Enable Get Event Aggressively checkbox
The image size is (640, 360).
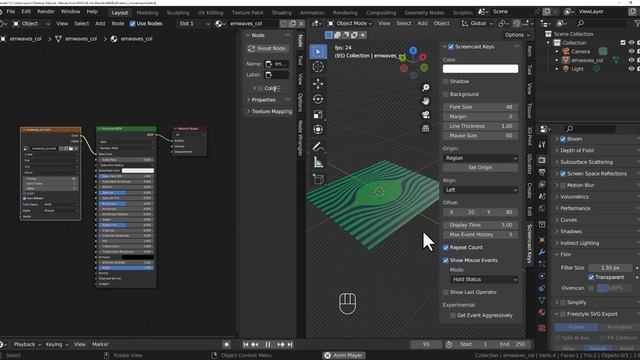point(453,316)
